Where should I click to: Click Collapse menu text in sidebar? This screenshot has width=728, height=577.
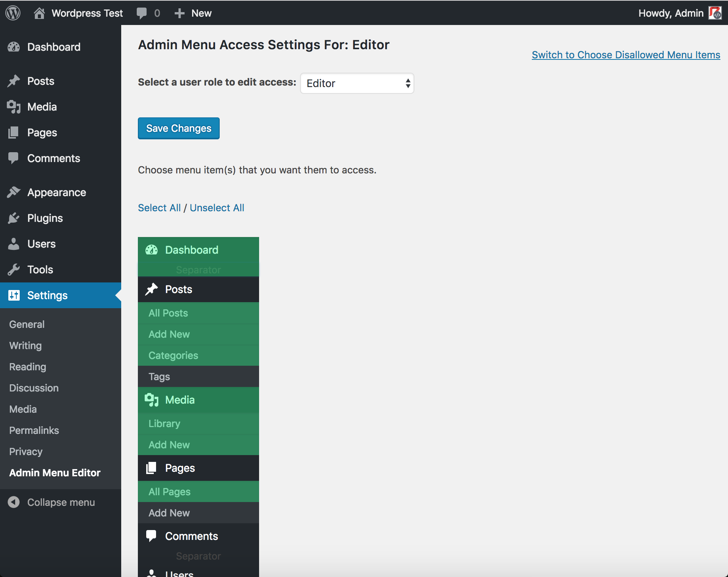[61, 502]
